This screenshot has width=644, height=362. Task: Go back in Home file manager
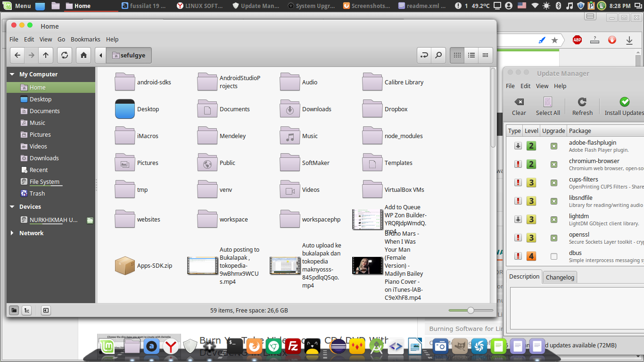pos(17,55)
